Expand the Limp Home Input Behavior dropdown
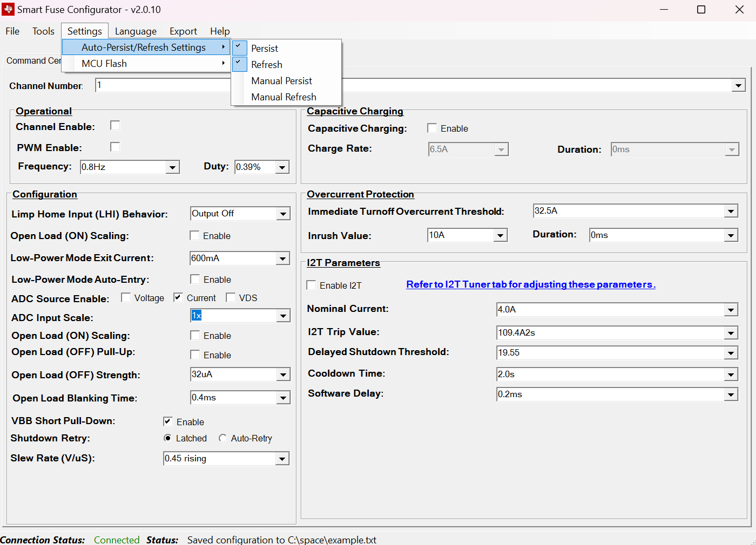Image resolution: width=756 pixels, height=545 pixels. (x=283, y=214)
